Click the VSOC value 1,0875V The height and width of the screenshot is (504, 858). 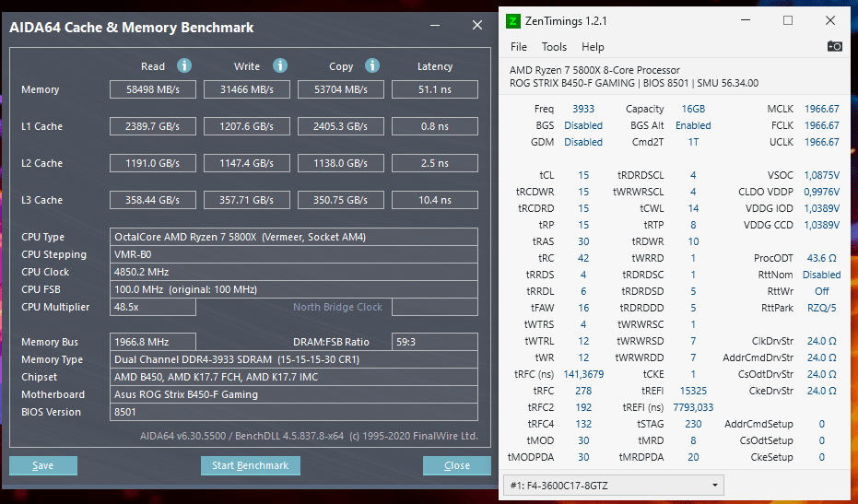point(821,175)
